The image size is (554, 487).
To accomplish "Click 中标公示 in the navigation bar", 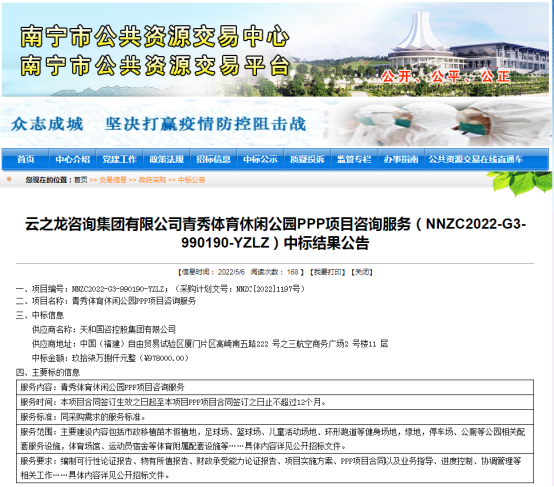I will coord(260,159).
